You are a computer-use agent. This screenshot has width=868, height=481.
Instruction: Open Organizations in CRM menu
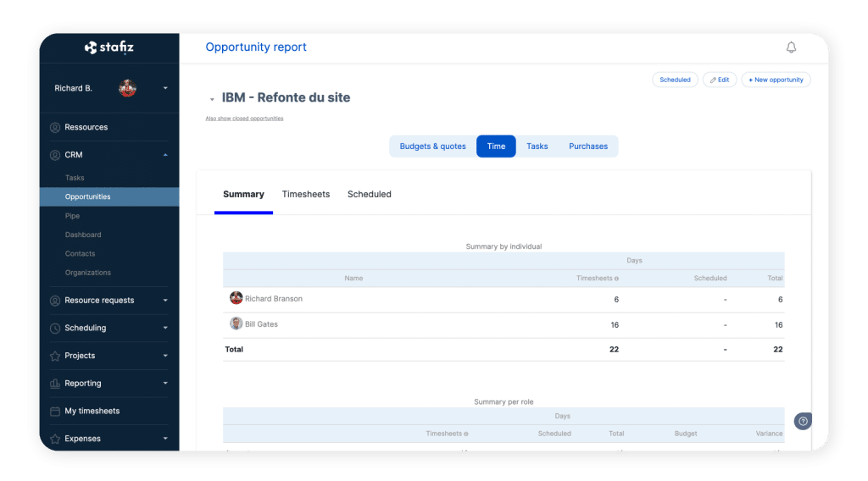point(88,273)
